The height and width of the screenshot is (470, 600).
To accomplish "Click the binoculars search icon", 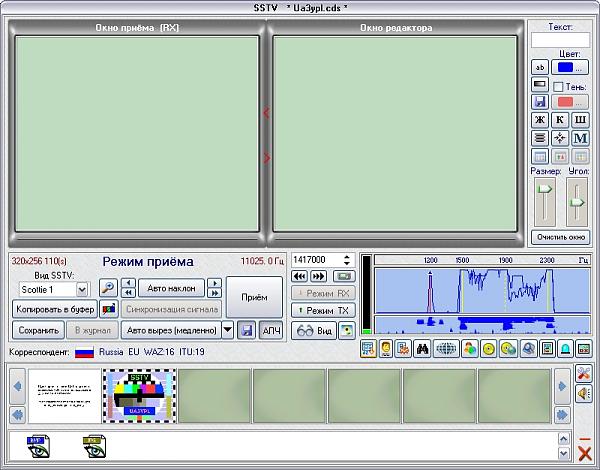I will point(420,349).
